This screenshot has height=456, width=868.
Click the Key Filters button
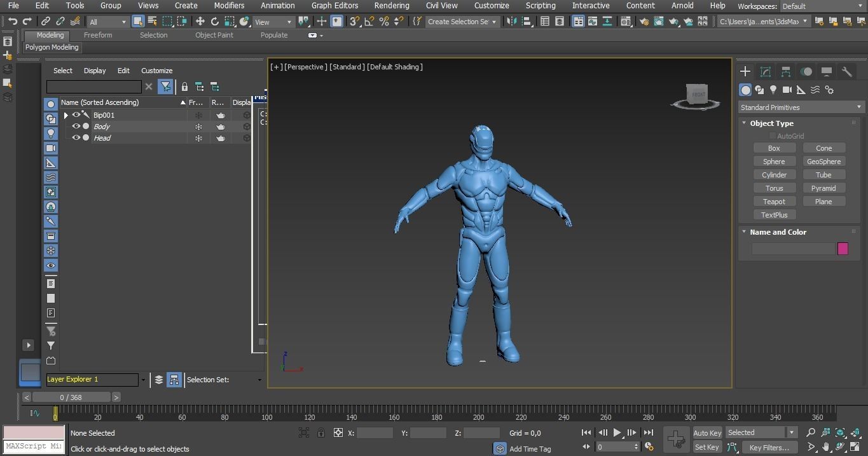point(769,448)
